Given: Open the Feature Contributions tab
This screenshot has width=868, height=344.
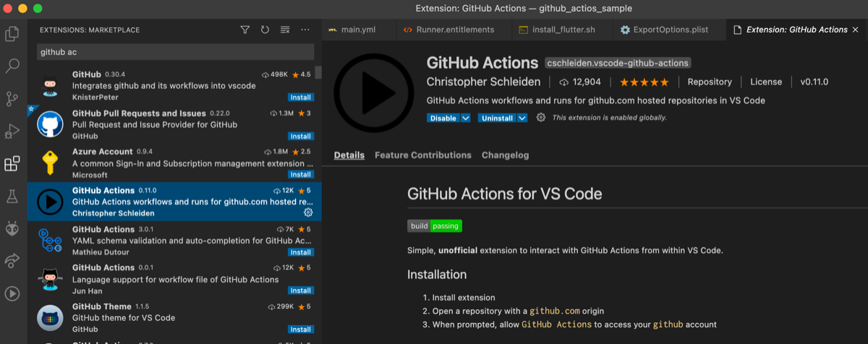Looking at the screenshot, I should (x=423, y=155).
